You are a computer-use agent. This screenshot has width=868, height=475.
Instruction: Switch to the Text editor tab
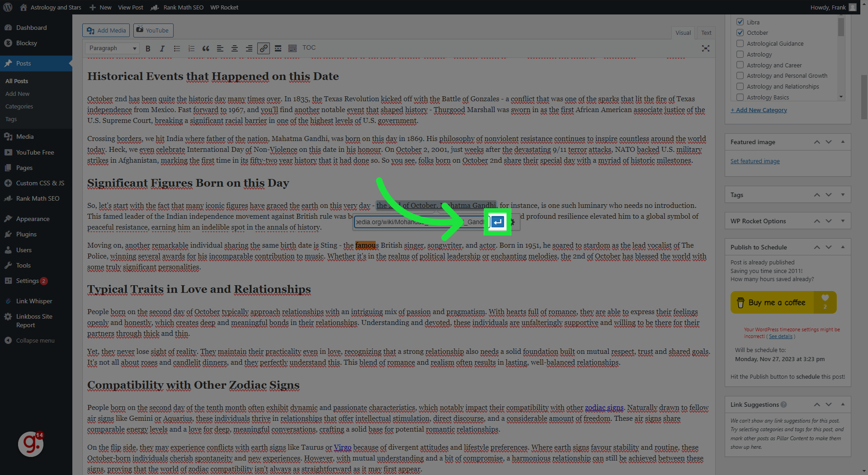coord(706,33)
